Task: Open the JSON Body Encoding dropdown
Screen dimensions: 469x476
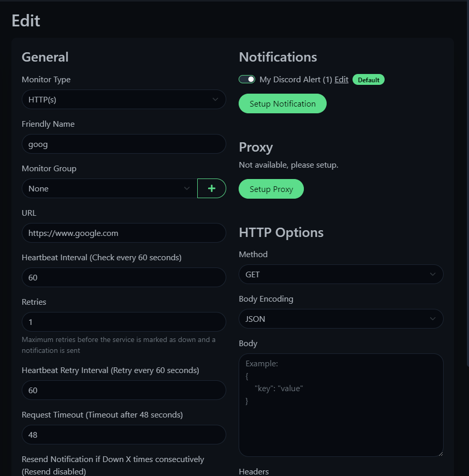Action: [x=341, y=319]
